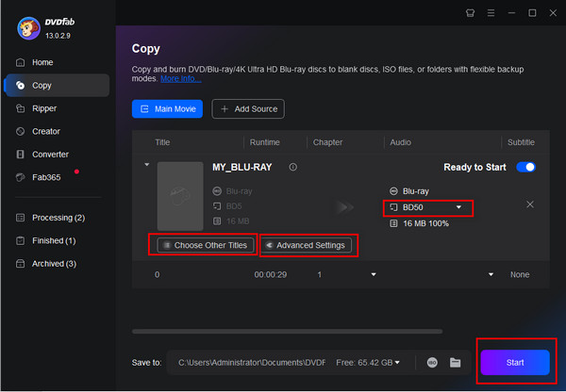Open the Creator module

(x=45, y=131)
